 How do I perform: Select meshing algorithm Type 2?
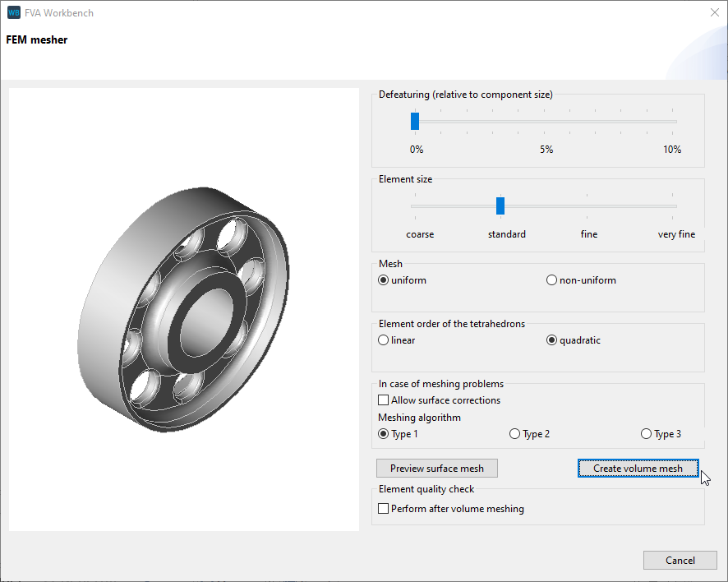click(514, 433)
